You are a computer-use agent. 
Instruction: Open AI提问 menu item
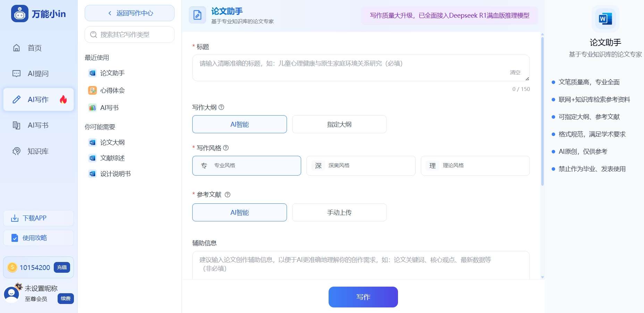pyautogui.click(x=39, y=74)
